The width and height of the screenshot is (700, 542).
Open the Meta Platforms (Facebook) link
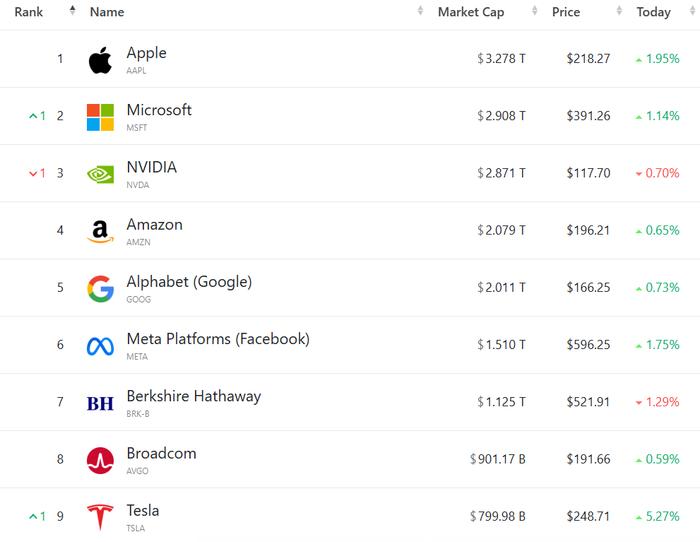tap(218, 339)
